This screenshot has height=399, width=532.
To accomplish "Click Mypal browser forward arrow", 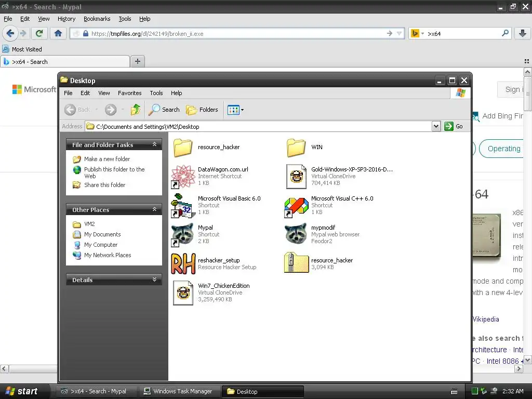I will point(23,33).
